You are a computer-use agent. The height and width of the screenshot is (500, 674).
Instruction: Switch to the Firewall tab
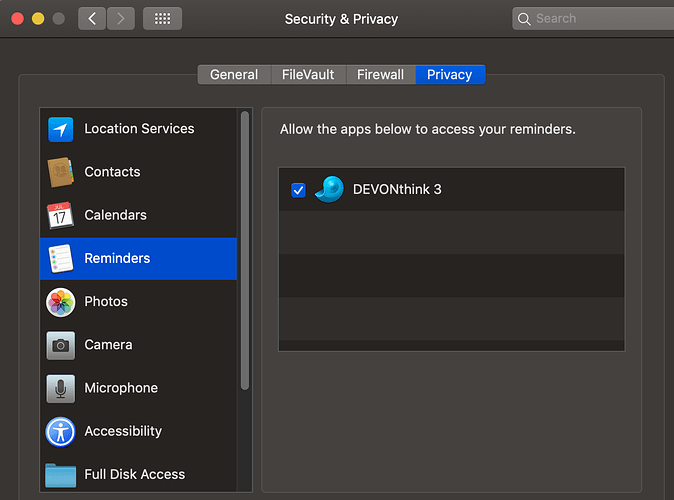coord(380,75)
